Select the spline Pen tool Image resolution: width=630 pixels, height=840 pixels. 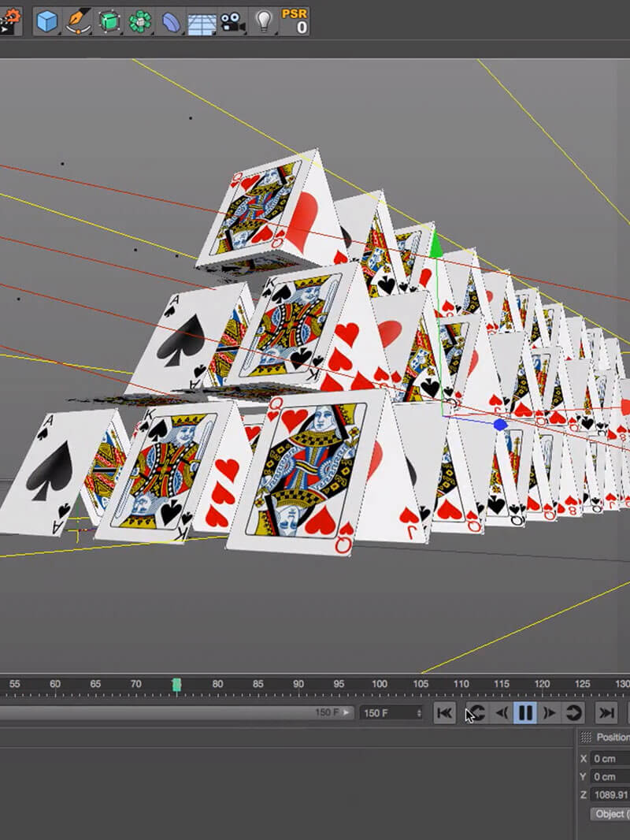pyautogui.click(x=78, y=22)
